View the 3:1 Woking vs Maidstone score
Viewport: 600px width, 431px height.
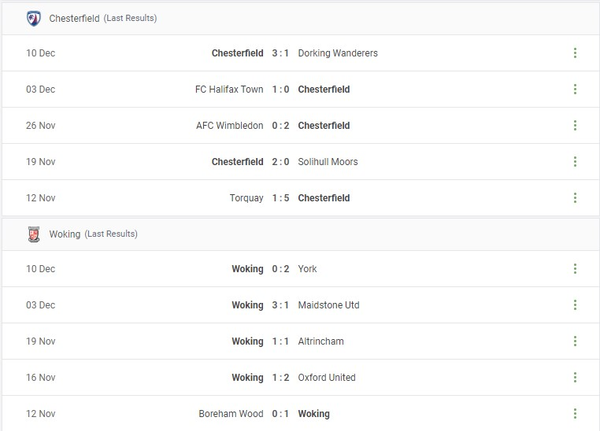coord(281,305)
